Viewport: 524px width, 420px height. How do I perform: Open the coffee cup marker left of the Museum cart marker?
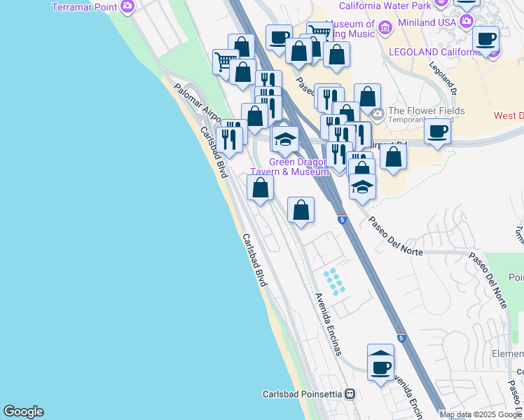coord(279,39)
